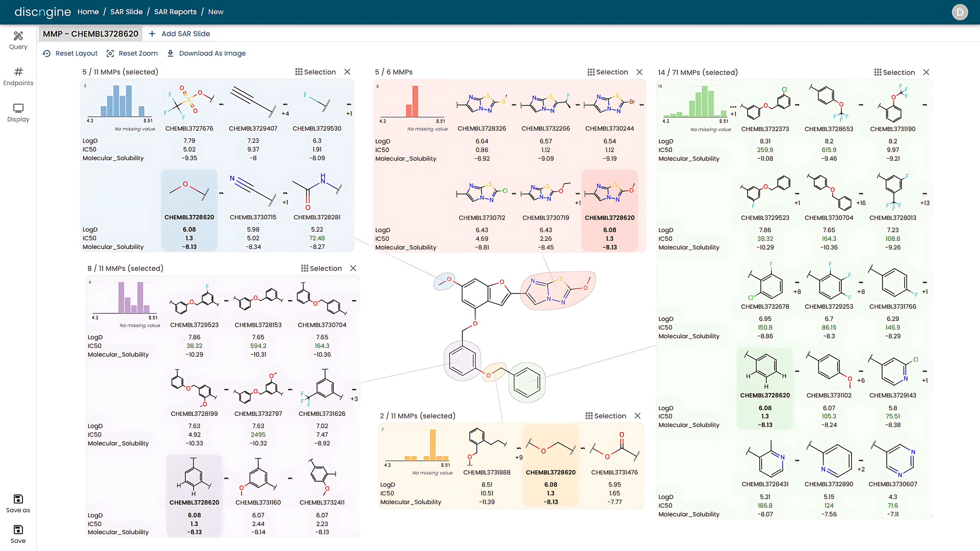Close the red 5 / 6 MMPs panel
980x551 pixels.
point(640,72)
